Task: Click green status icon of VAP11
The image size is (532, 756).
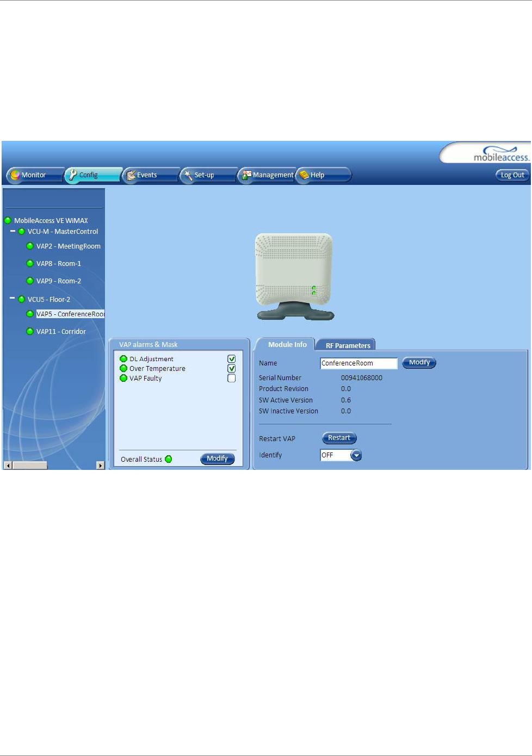Action: pyautogui.click(x=30, y=332)
